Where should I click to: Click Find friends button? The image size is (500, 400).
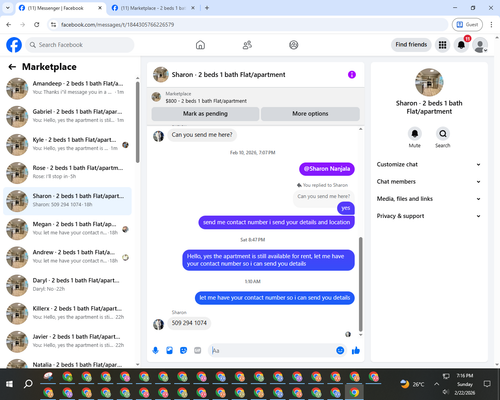click(411, 45)
